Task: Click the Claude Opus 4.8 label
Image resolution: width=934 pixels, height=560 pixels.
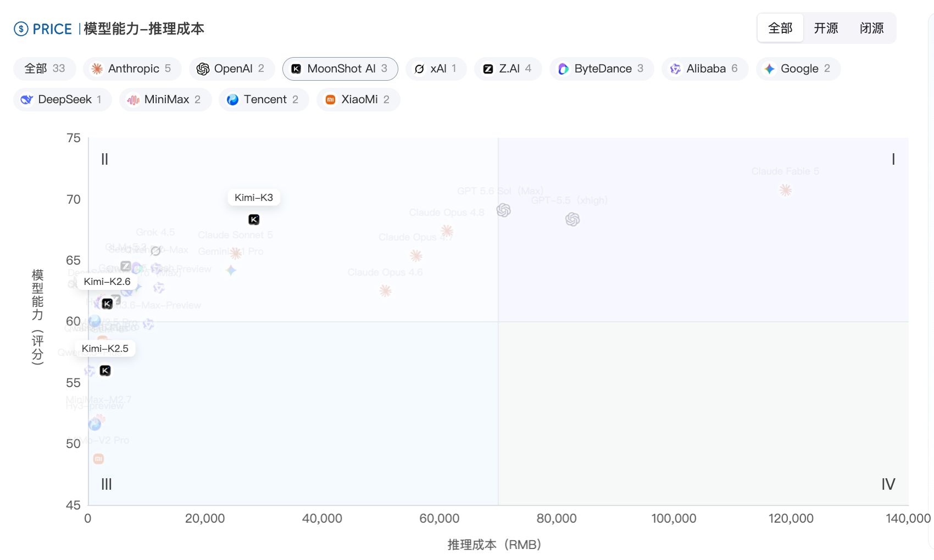Action: coord(447,212)
